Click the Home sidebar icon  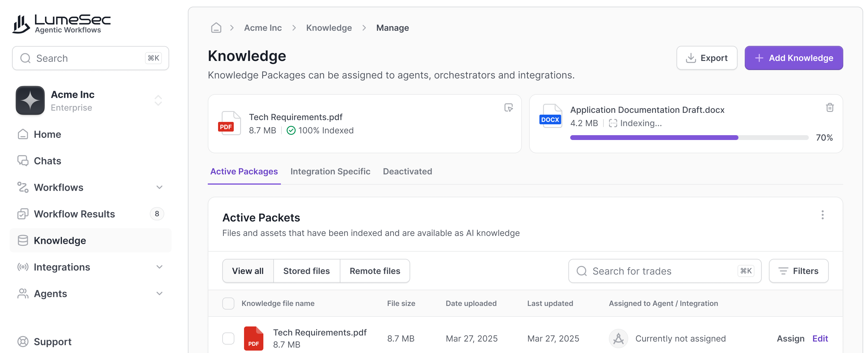click(23, 134)
